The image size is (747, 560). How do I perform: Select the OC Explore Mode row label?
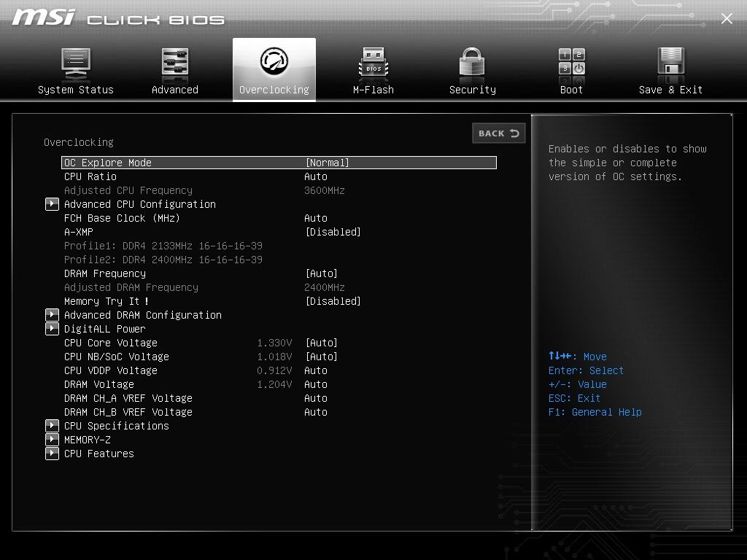point(108,163)
